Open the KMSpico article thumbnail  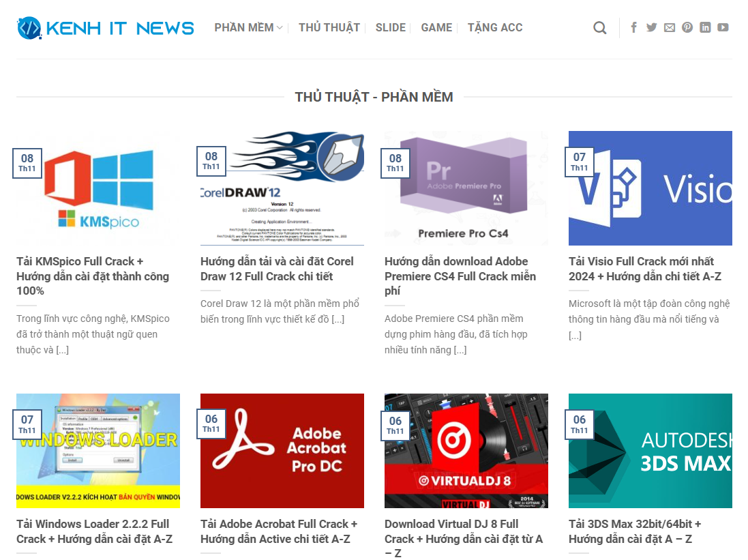coord(98,188)
